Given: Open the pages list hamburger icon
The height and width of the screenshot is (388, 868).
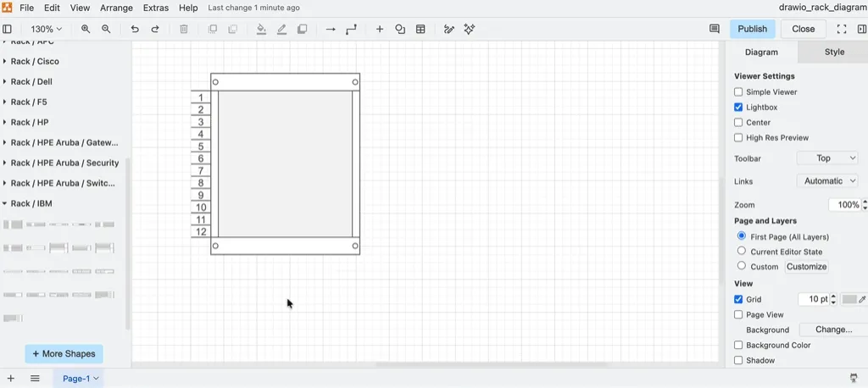Looking at the screenshot, I should (35, 379).
